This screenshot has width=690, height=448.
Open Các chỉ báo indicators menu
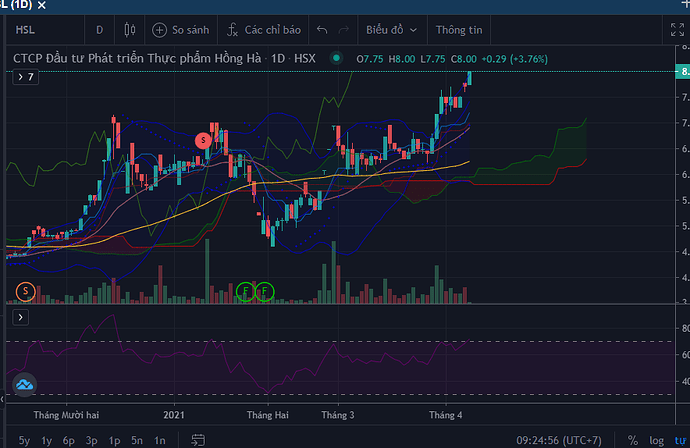pyautogui.click(x=262, y=30)
